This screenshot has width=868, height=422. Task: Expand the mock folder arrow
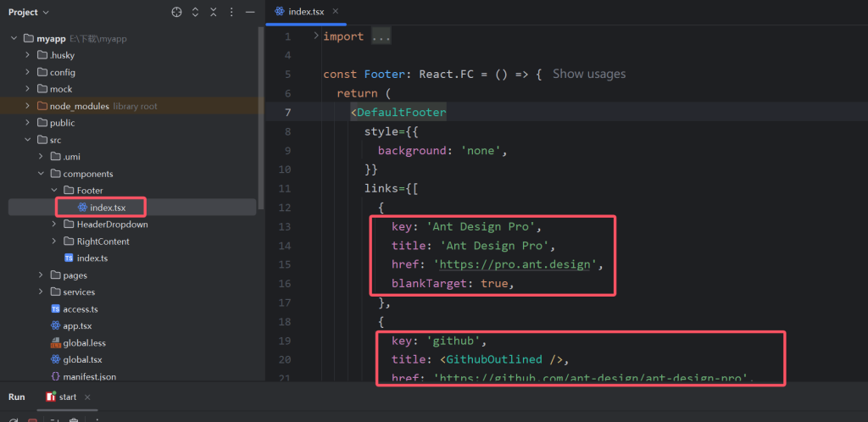pyautogui.click(x=27, y=89)
